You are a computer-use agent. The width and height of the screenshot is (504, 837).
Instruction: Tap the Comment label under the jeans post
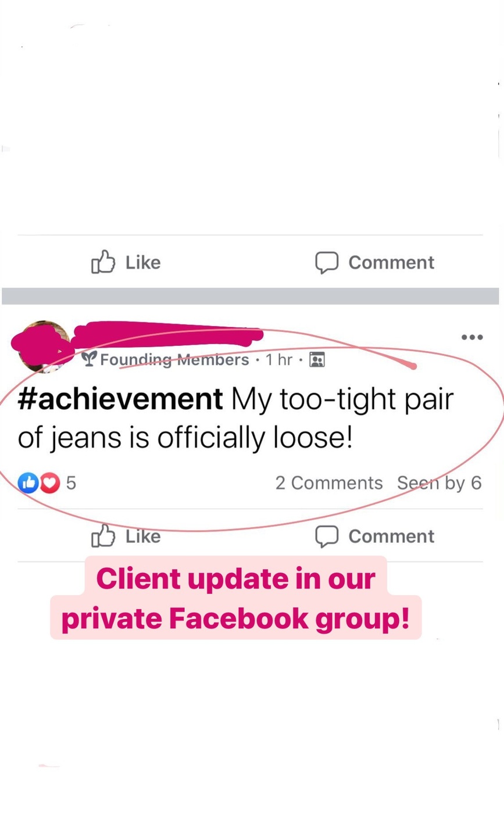[x=391, y=536]
